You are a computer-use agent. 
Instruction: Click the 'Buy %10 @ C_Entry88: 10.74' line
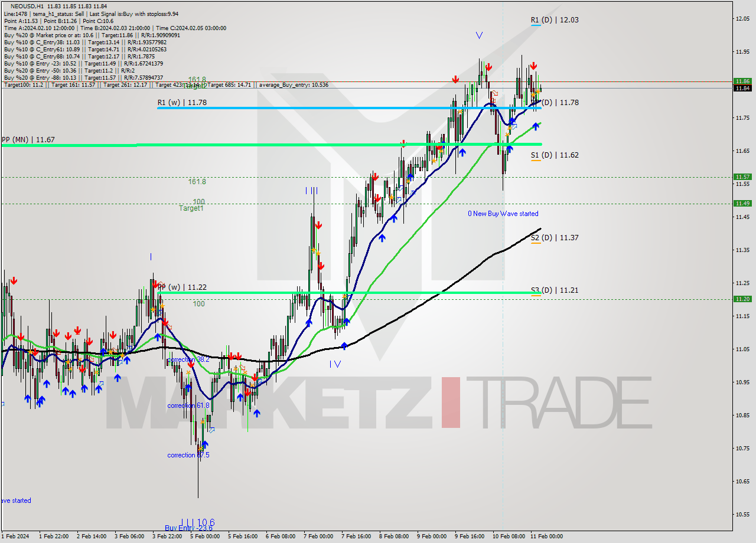click(x=79, y=56)
